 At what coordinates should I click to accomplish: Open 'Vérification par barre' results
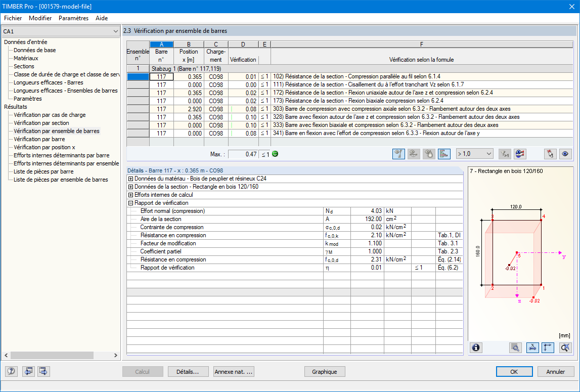39,139
